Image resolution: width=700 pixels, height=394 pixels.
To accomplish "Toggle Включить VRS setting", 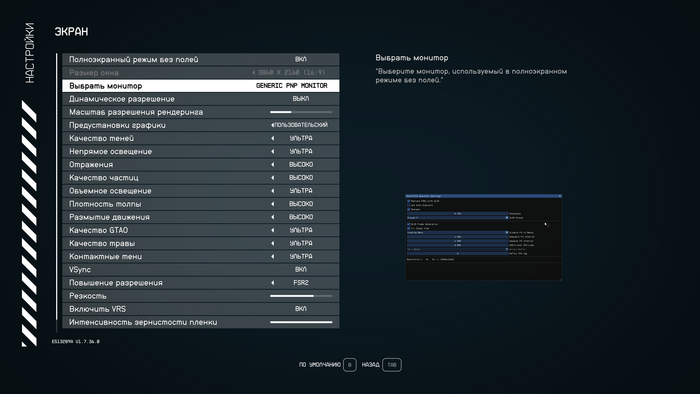I will [x=201, y=309].
